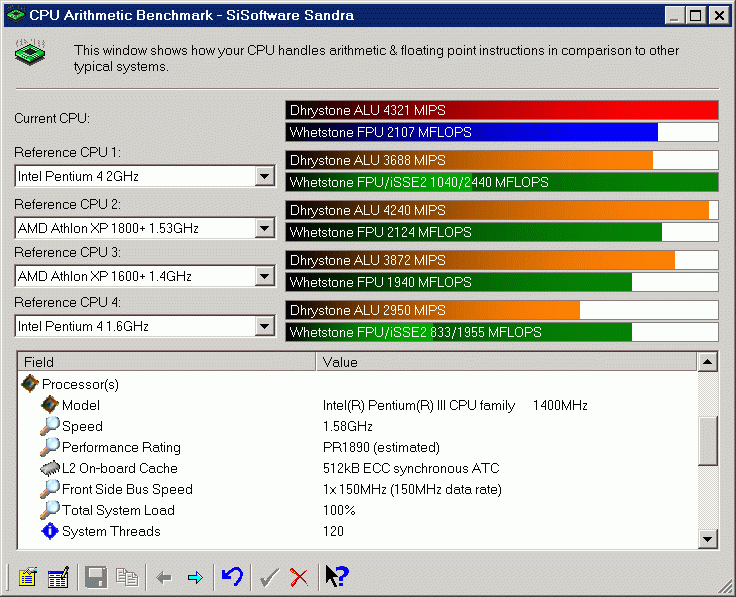Click the value 'PR1890 (estimated)'
Image resolution: width=736 pixels, height=597 pixels.
381,447
